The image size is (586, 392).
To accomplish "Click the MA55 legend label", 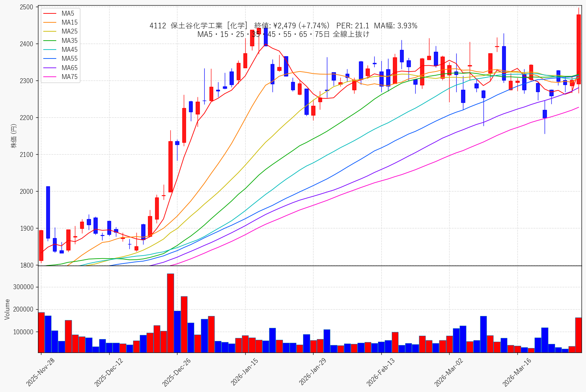I will (x=70, y=59).
